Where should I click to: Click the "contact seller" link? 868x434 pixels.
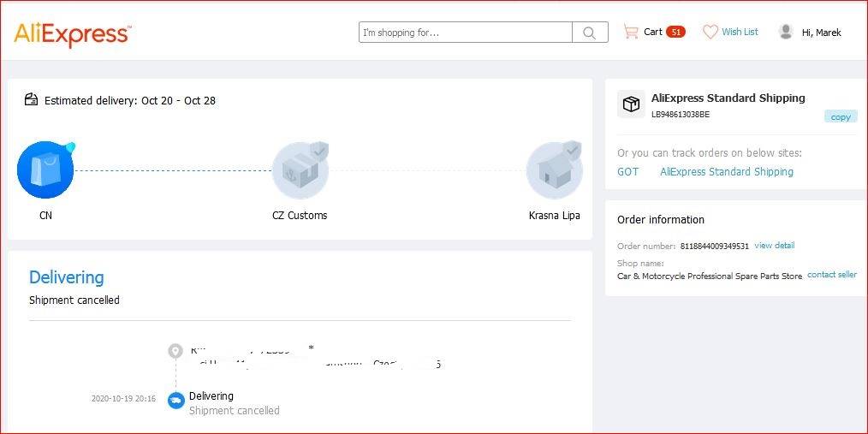(x=832, y=275)
